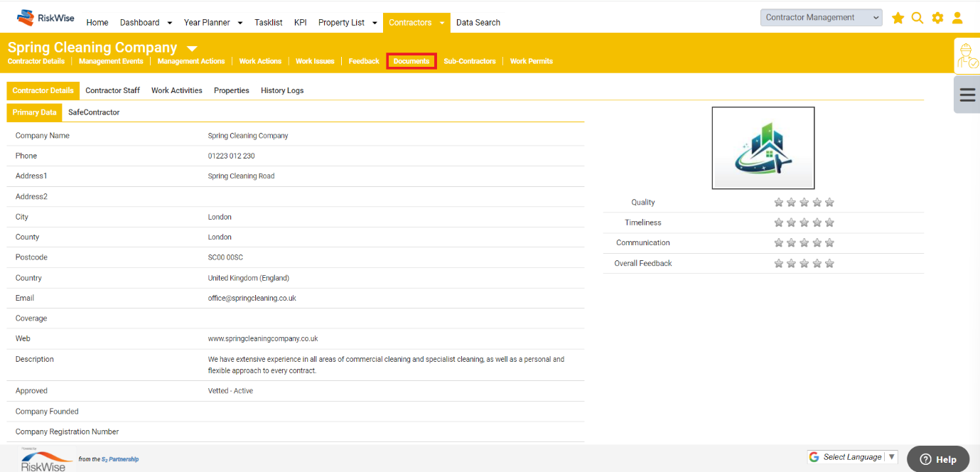Viewport: 980px width, 472px height.
Task: Click the Google Select Language icon
Action: tap(814, 457)
